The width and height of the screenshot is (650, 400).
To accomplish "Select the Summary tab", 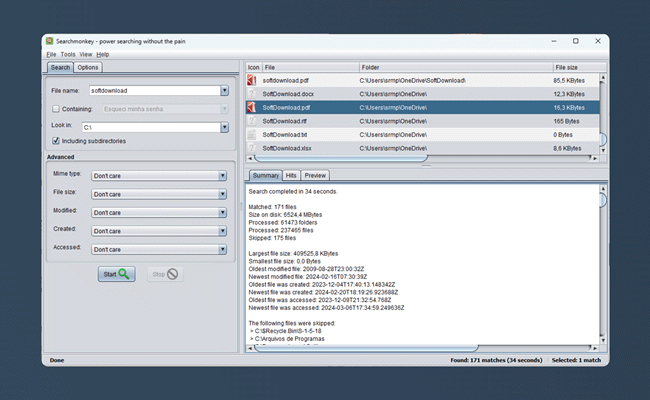I will pyautogui.click(x=265, y=175).
